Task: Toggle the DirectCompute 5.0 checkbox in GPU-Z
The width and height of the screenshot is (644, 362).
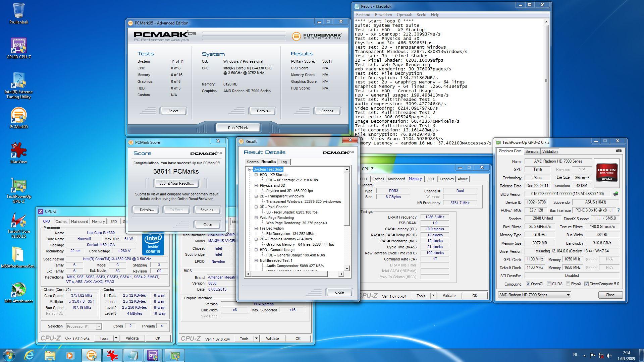Action: 586,284
